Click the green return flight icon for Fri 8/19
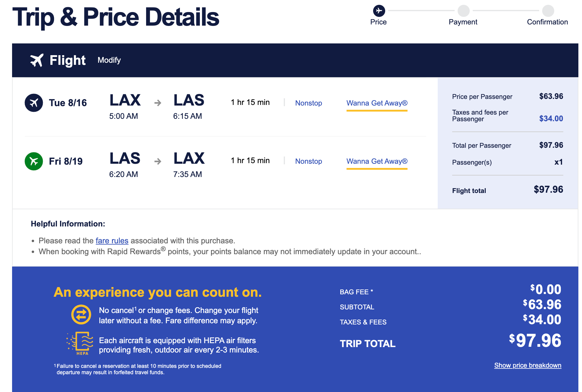The width and height of the screenshot is (582, 392). [34, 161]
